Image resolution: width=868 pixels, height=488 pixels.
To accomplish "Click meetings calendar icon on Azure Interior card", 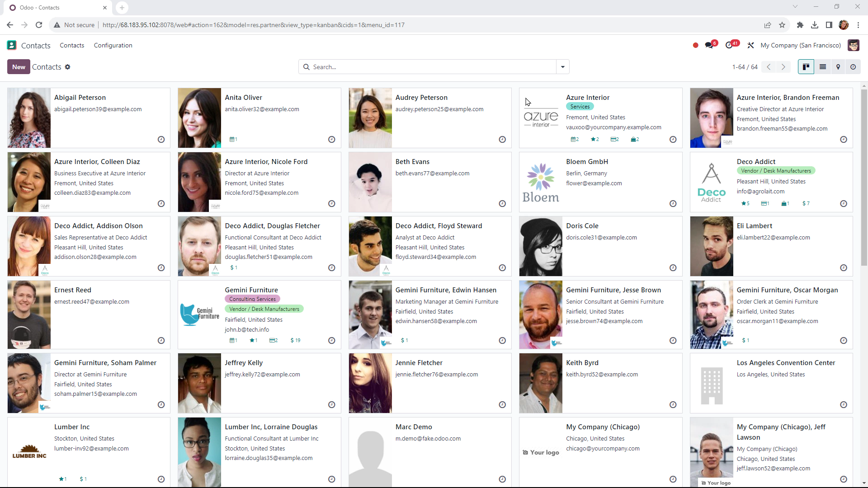I will click(575, 139).
